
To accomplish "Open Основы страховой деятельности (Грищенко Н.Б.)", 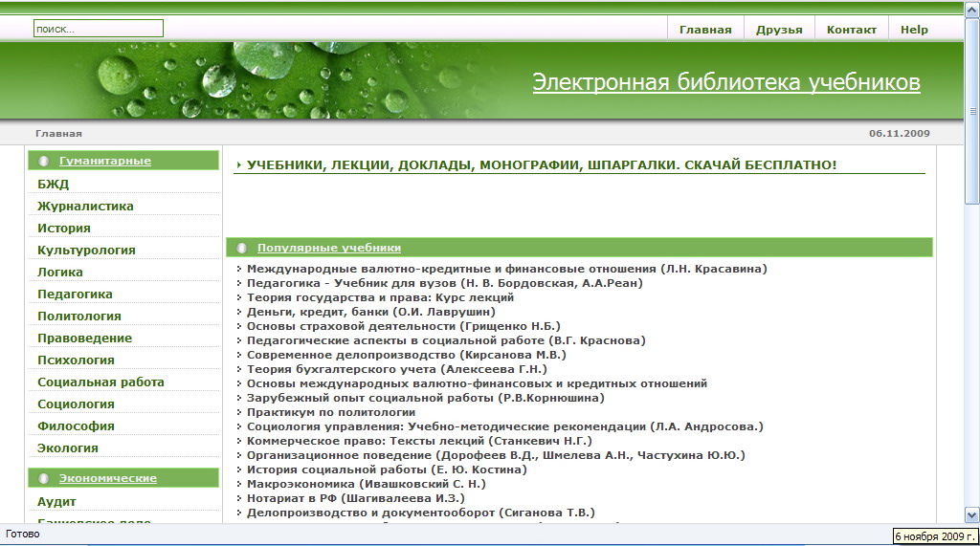I will pos(404,326).
